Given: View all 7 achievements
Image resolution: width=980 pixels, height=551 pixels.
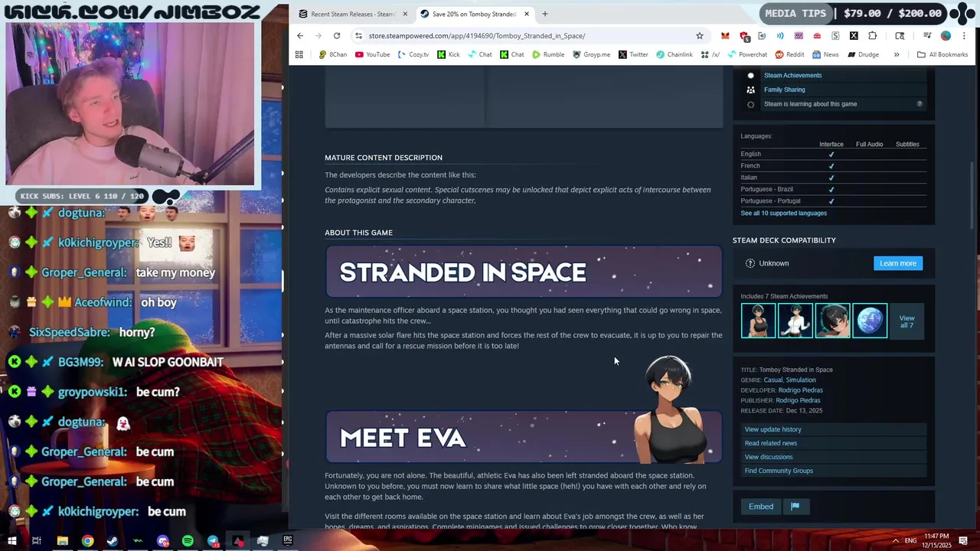Looking at the screenshot, I should pyautogui.click(x=906, y=321).
